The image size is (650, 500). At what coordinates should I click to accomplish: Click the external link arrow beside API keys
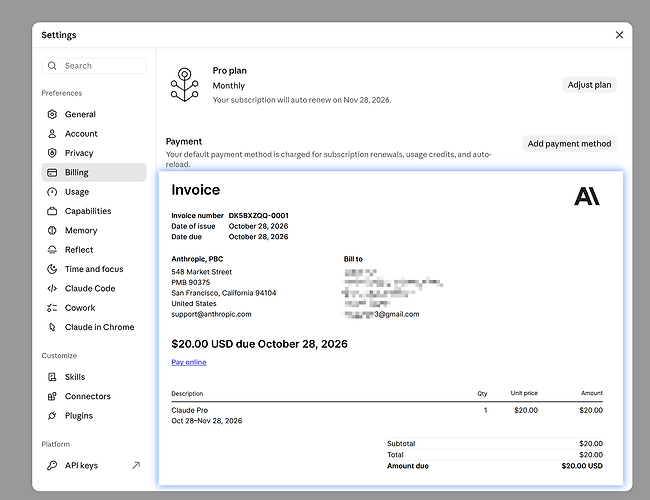click(x=136, y=466)
